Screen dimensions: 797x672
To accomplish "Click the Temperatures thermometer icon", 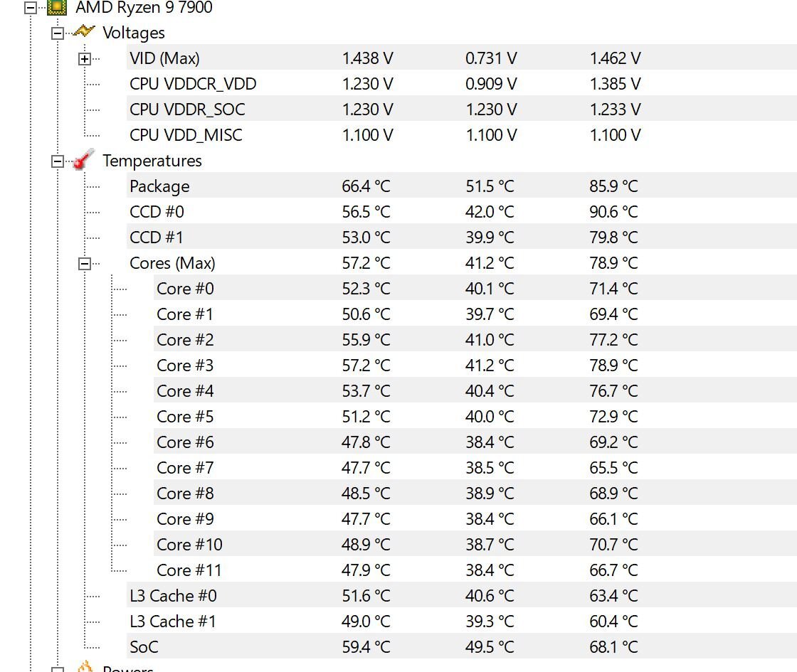I will [83, 159].
